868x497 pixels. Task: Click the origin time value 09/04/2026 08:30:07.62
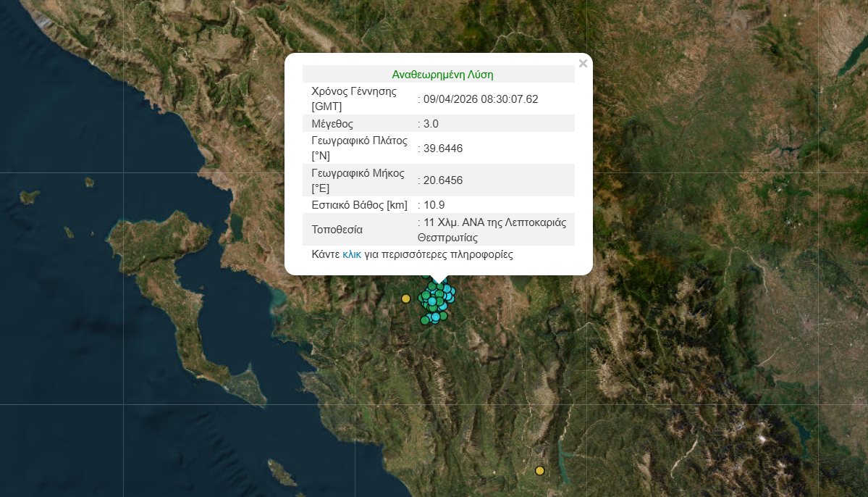click(481, 99)
